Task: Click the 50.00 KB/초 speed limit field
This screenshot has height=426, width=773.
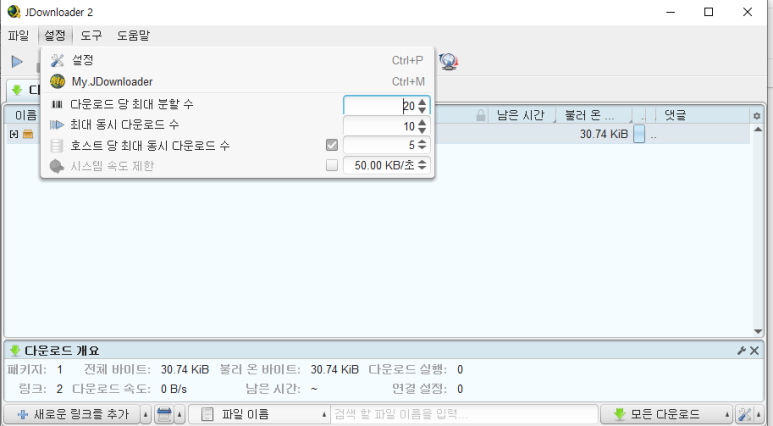Action: [380, 165]
